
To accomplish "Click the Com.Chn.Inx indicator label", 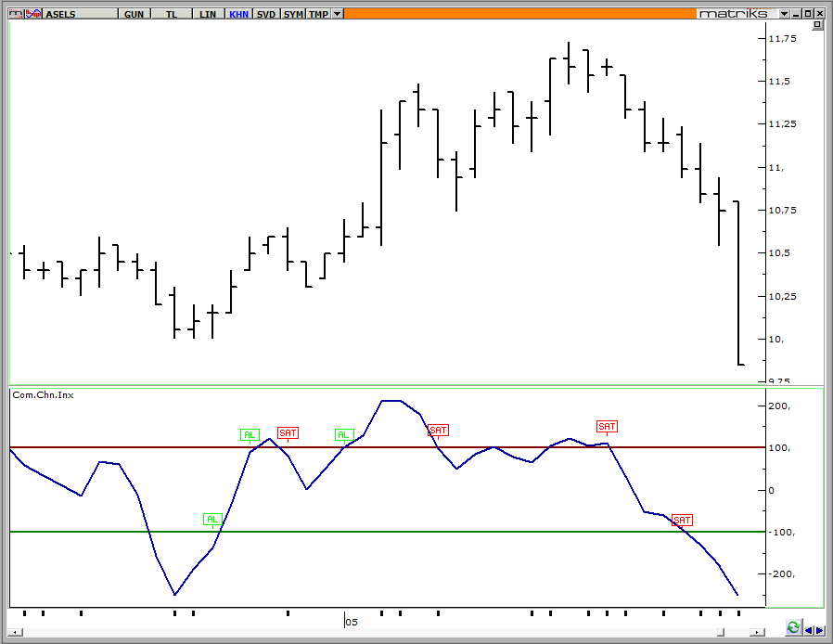I will tap(43, 394).
